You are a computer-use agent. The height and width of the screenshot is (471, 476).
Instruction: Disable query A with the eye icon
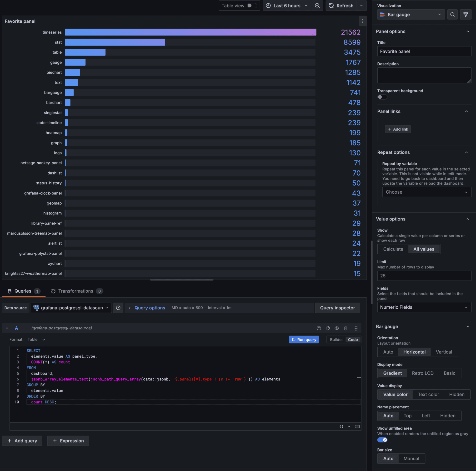point(336,328)
